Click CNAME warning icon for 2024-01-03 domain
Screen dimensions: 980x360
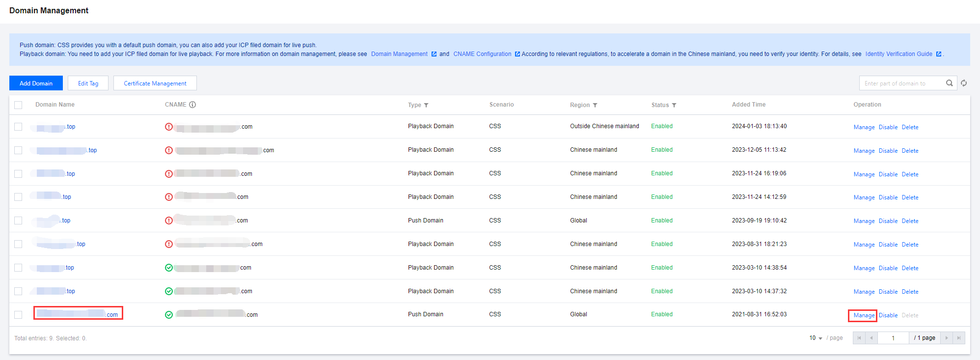click(169, 127)
